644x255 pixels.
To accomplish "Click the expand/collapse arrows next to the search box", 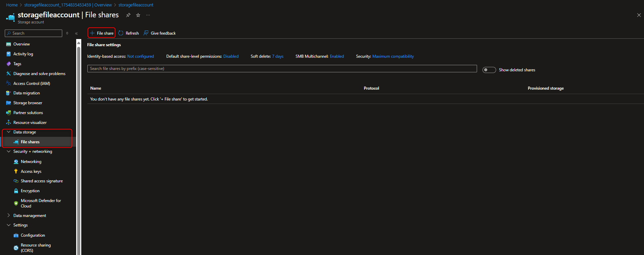I will point(67,33).
